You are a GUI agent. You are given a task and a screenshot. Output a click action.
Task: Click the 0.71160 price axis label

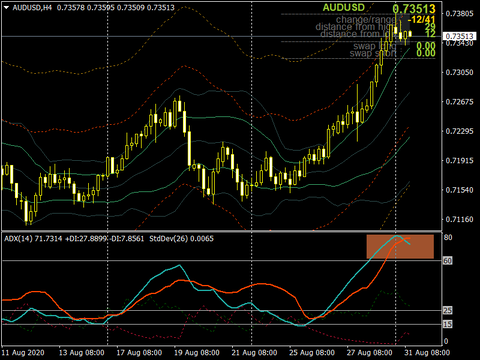[459, 219]
